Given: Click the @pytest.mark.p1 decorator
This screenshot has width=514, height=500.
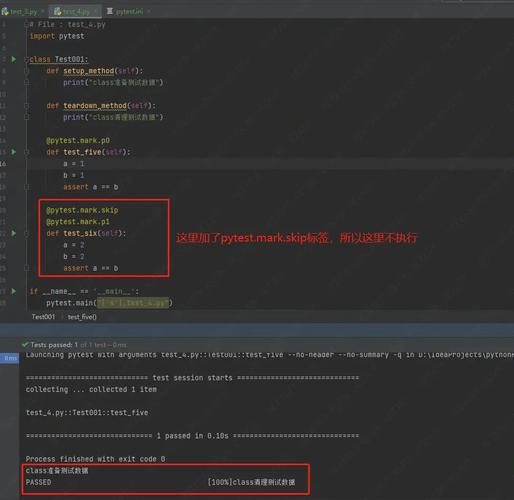Looking at the screenshot, I should 78,222.
